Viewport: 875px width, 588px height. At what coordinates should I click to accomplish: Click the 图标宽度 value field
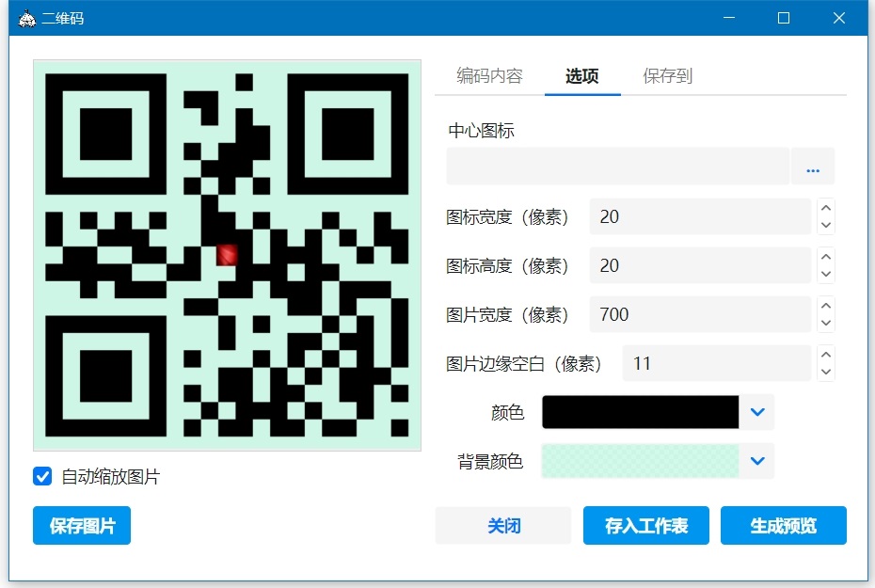[x=700, y=216]
